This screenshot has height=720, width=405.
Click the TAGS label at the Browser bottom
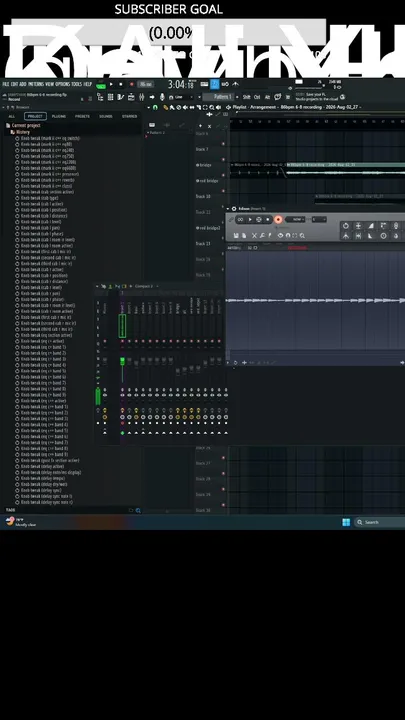pyautogui.click(x=10, y=510)
